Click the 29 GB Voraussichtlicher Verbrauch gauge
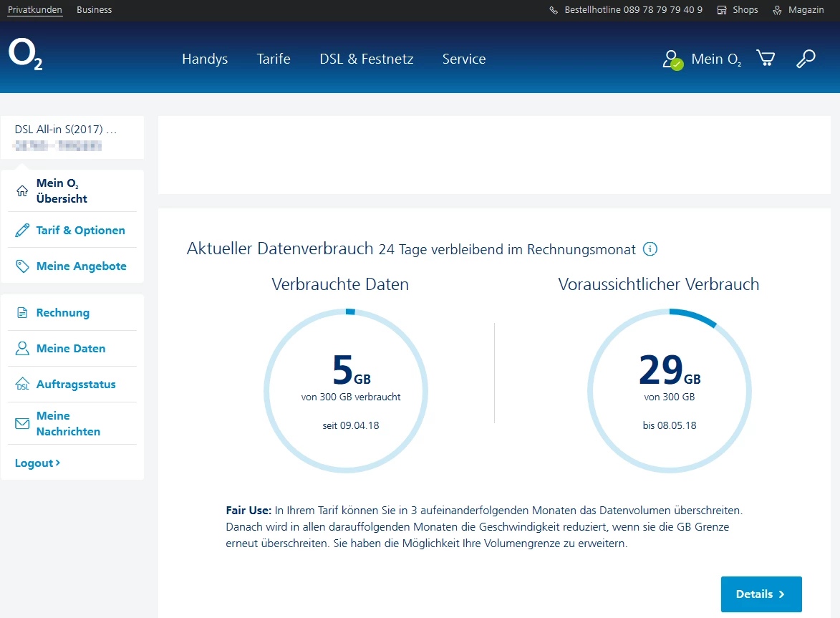This screenshot has height=618, width=840. point(670,391)
